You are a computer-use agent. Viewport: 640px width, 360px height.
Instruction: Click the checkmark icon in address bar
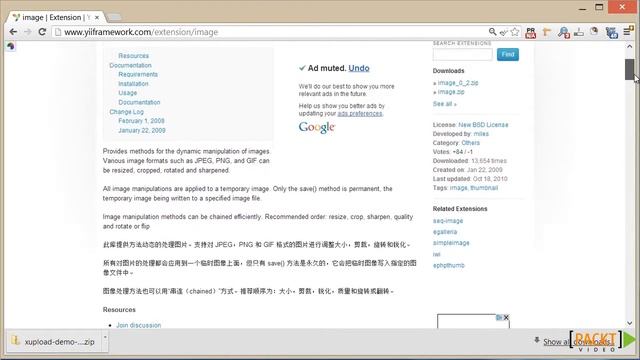click(x=504, y=32)
